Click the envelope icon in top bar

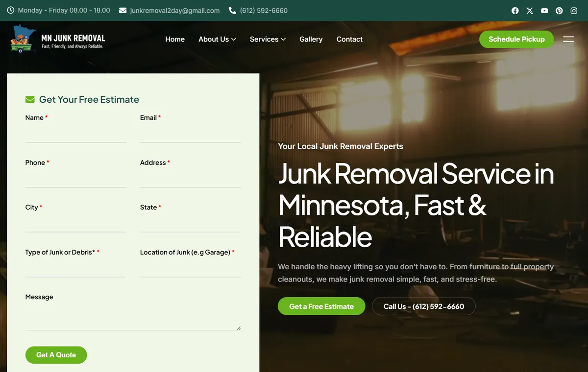[123, 10]
